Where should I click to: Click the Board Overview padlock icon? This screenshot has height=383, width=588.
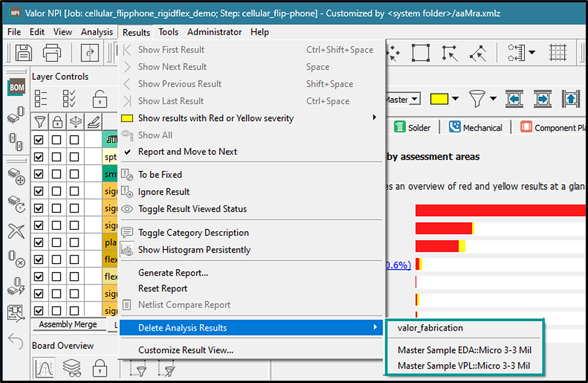point(100,367)
